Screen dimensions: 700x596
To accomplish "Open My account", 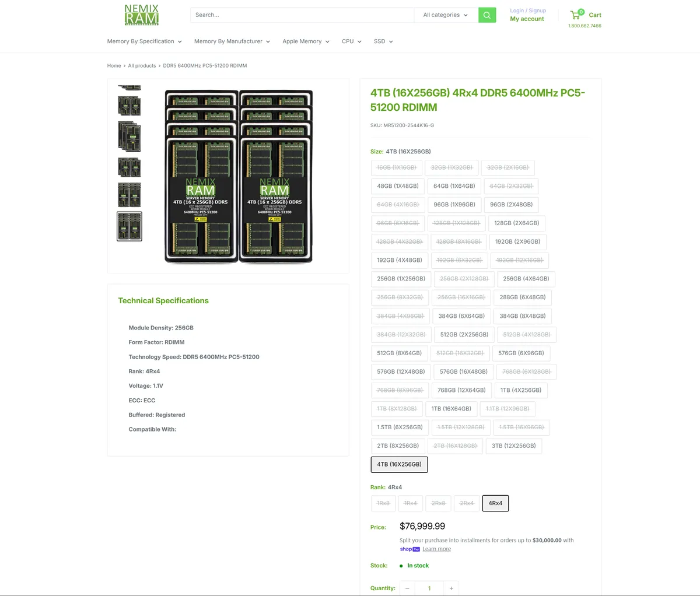I will click(x=527, y=19).
